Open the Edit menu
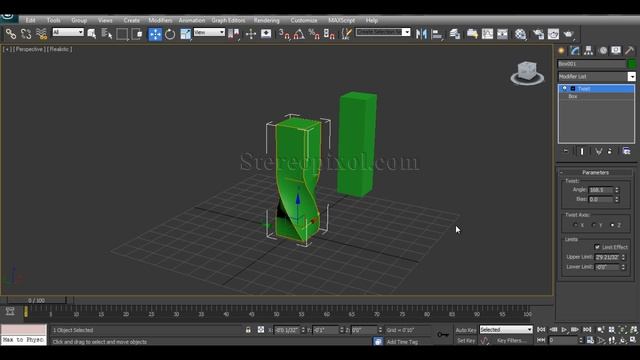Viewport: 640px width, 360px height. click(x=31, y=20)
